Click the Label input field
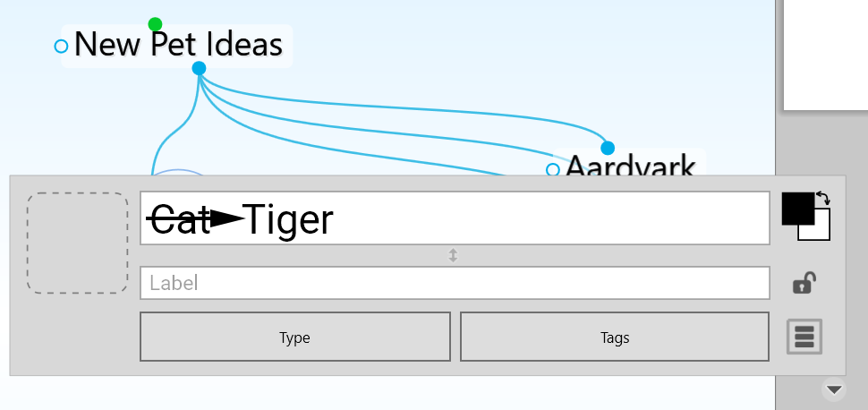The width and height of the screenshot is (868, 410). pos(455,284)
